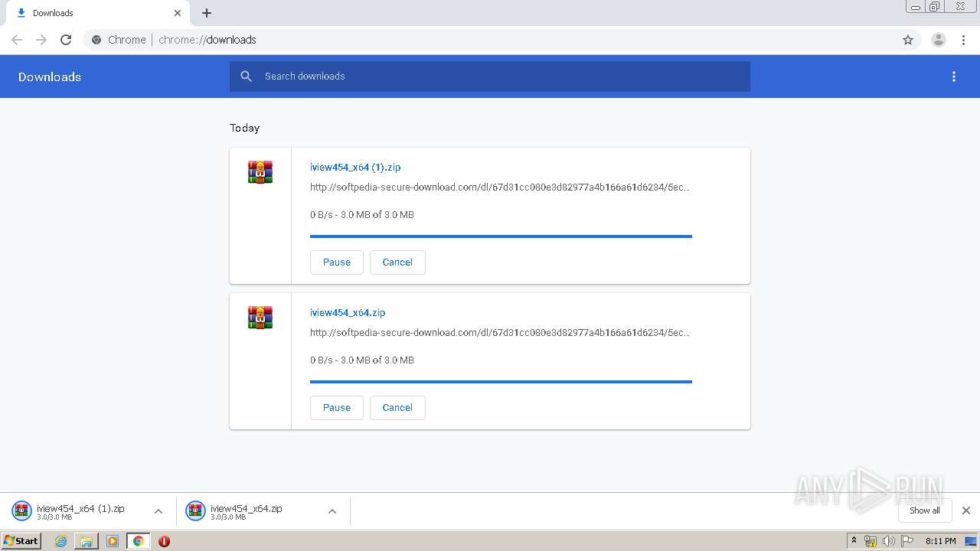Image resolution: width=980 pixels, height=551 pixels.
Task: Click Show all downloads button
Action: 925,510
